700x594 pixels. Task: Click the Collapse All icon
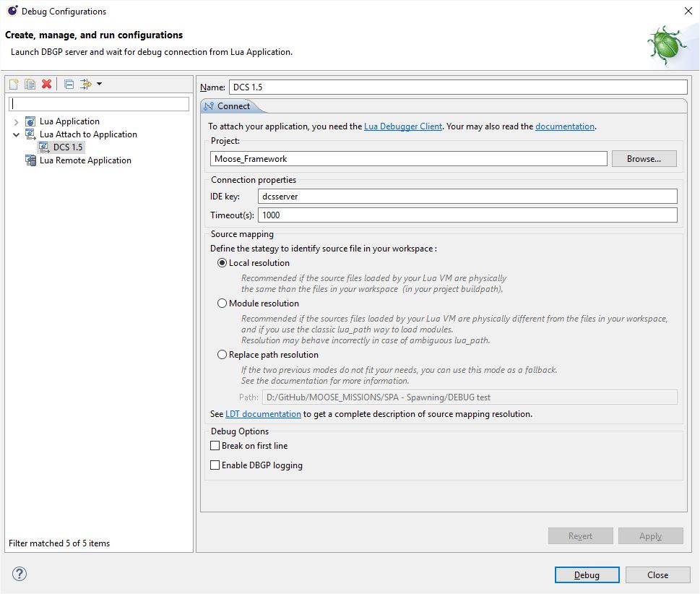69,84
